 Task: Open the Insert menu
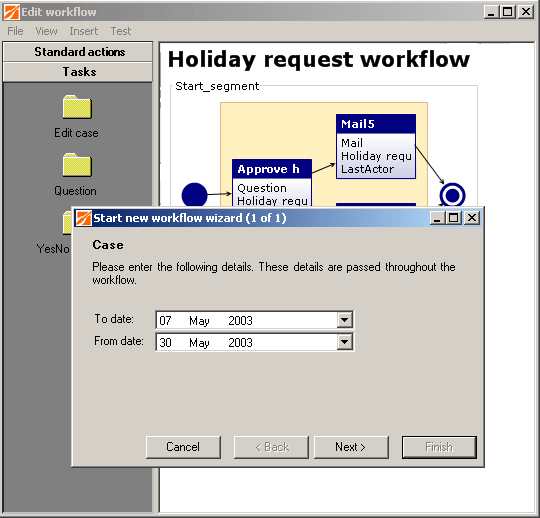click(84, 31)
